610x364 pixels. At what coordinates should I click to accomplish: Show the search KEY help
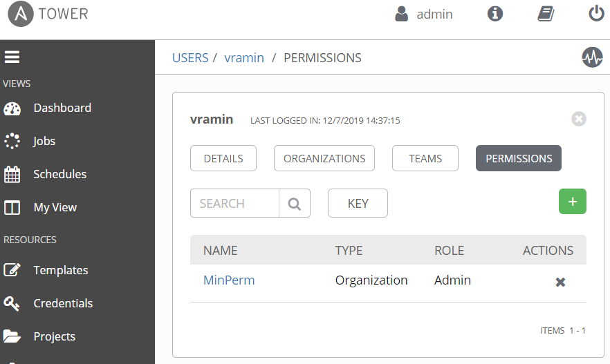point(358,203)
